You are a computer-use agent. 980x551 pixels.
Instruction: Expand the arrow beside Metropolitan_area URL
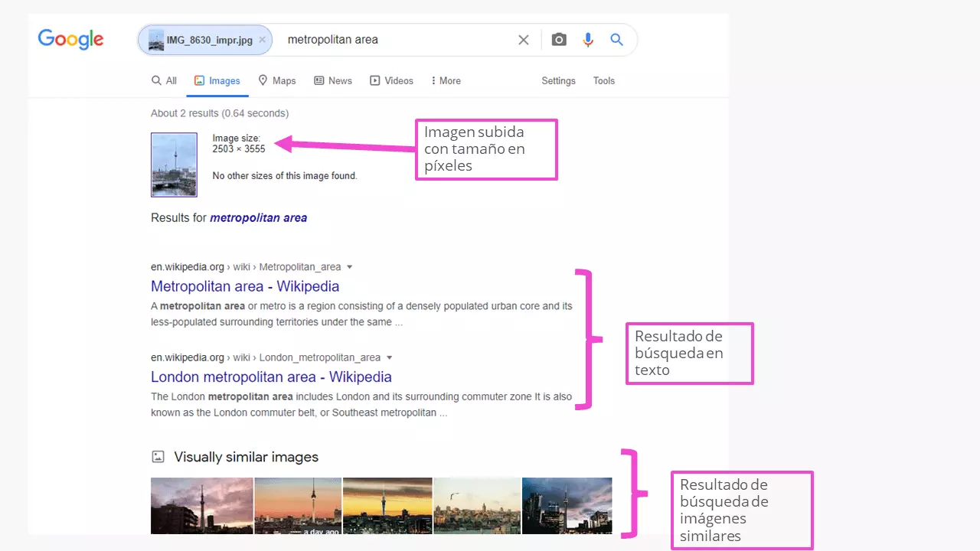tap(350, 267)
